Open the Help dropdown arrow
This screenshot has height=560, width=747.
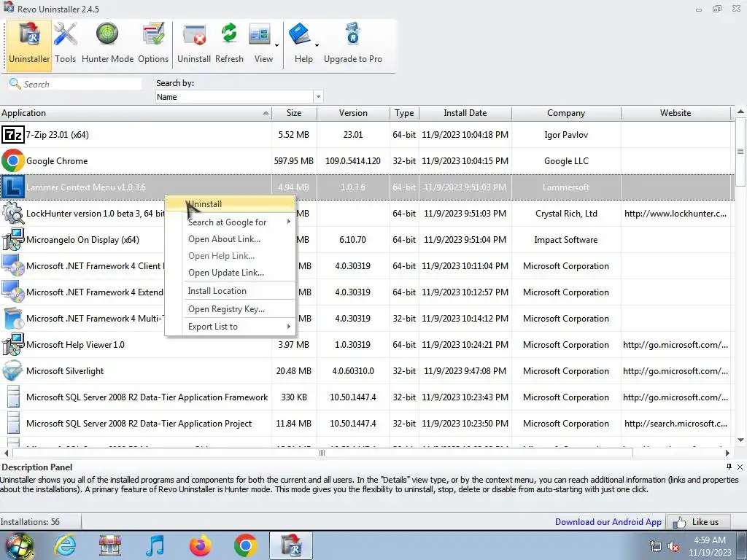tap(317, 46)
